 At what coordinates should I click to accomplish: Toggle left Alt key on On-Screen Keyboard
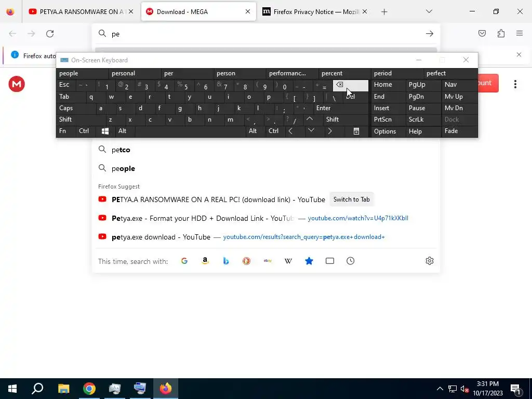point(125,131)
